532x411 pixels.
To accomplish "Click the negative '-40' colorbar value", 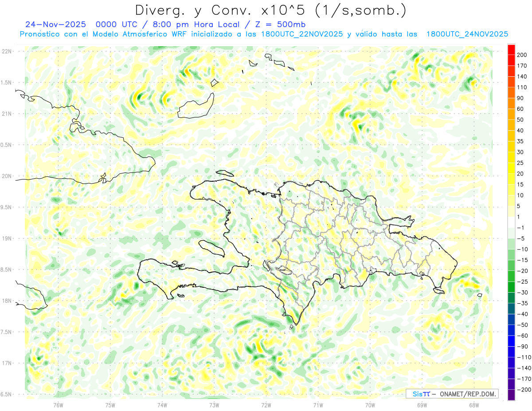I will tap(523, 314).
